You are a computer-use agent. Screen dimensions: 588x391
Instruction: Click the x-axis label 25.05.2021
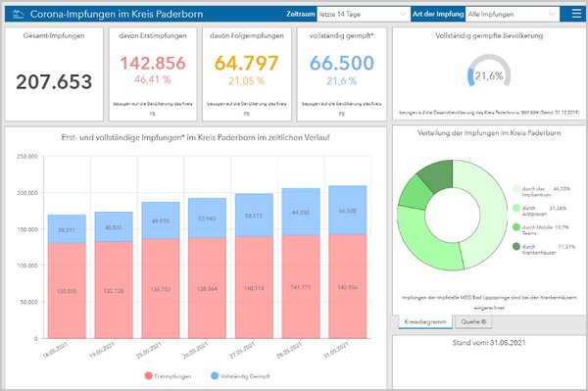[x=149, y=350]
